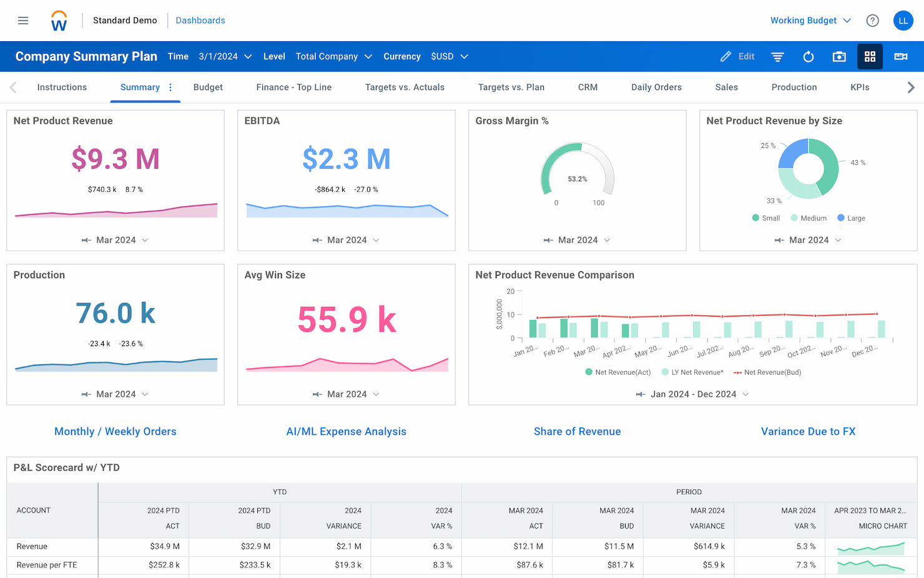924x578 pixels.
Task: Click the Workday logo
Action: click(59, 21)
